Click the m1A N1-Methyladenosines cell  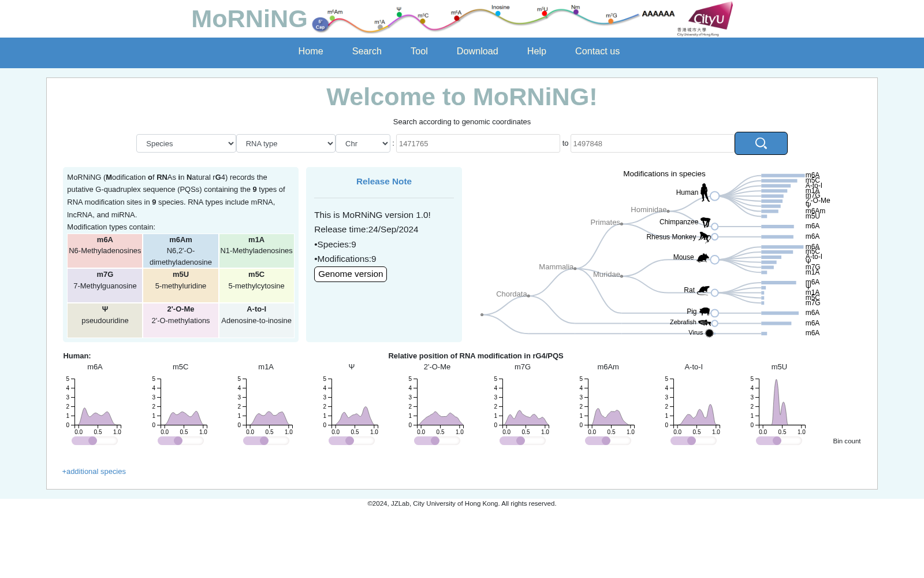[256, 251]
